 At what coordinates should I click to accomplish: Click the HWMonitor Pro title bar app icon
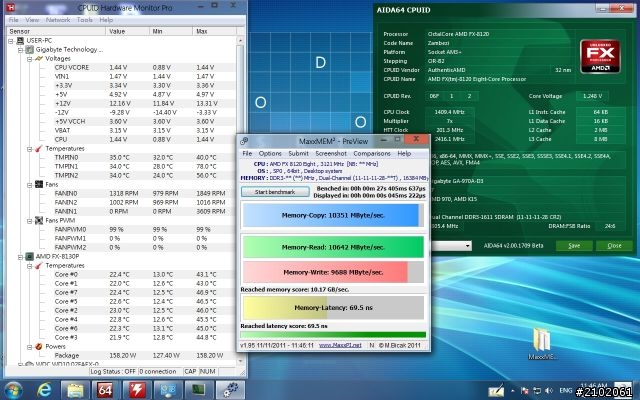pyautogui.click(x=11, y=7)
